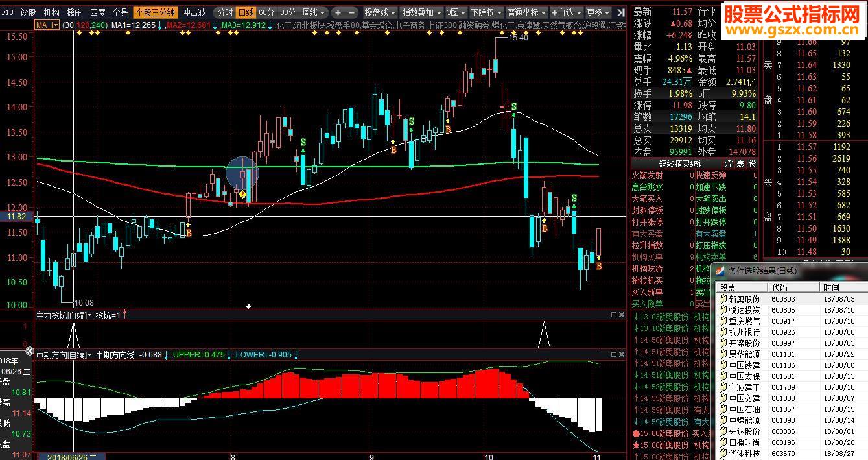Close the 主力挖坑 sub-chart panel
868x460 pixels.
622,315
